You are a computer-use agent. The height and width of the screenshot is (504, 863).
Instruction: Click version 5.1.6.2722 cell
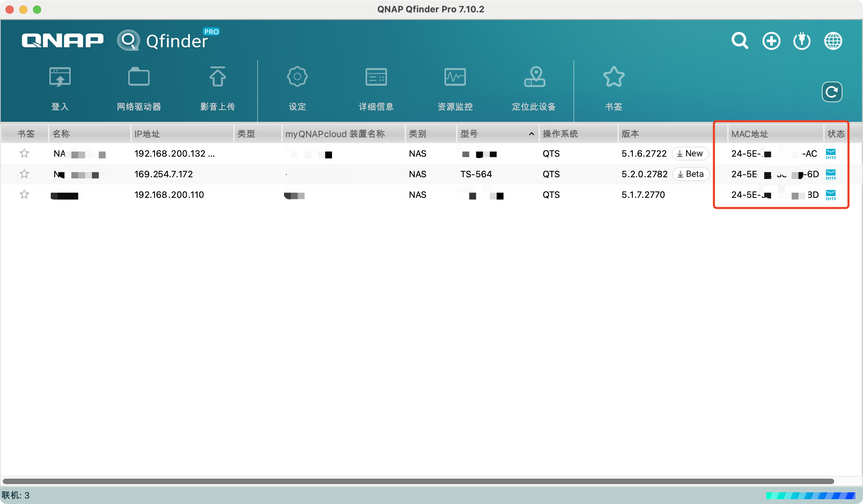644,154
